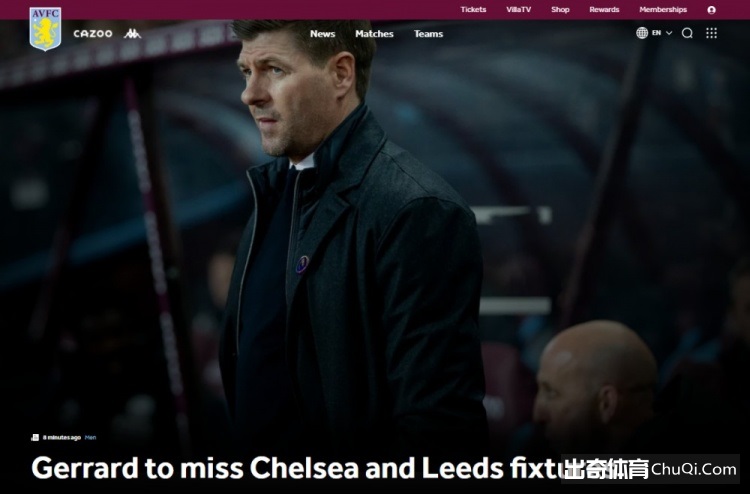Open the Cazoo sponsor logo link
Screen dimensions: 750x494
(x=93, y=33)
